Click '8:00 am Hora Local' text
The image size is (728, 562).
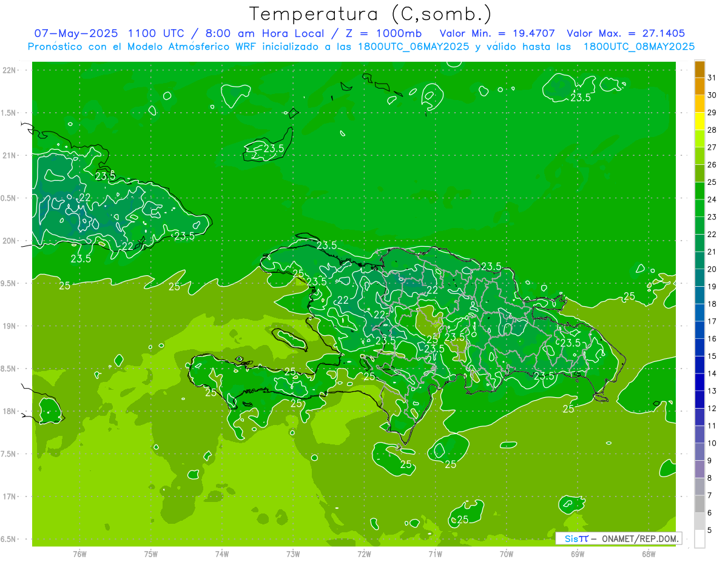261,33
